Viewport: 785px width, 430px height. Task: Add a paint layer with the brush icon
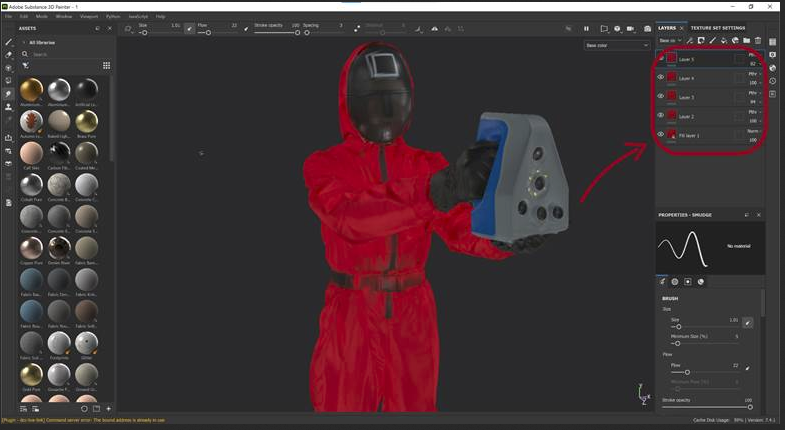pos(712,41)
